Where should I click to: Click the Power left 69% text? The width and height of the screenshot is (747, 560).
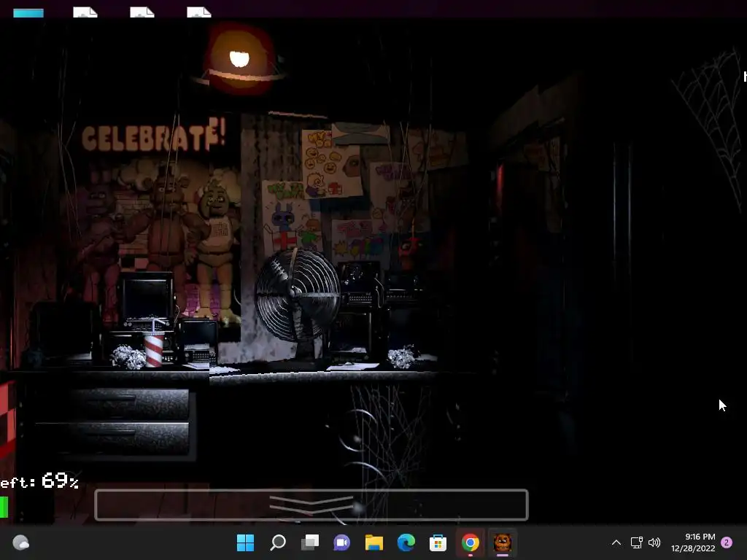(39, 481)
